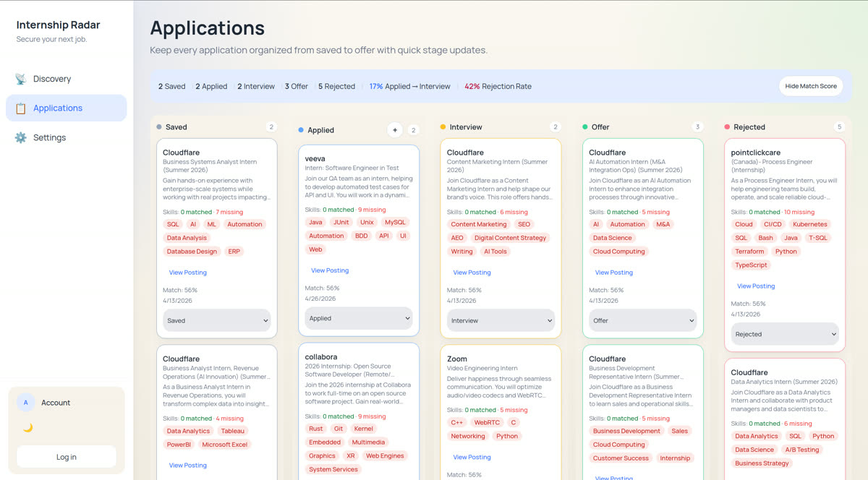Screen dimensions: 868x480
Task: Click the Rejected column count badge
Action: click(x=840, y=127)
